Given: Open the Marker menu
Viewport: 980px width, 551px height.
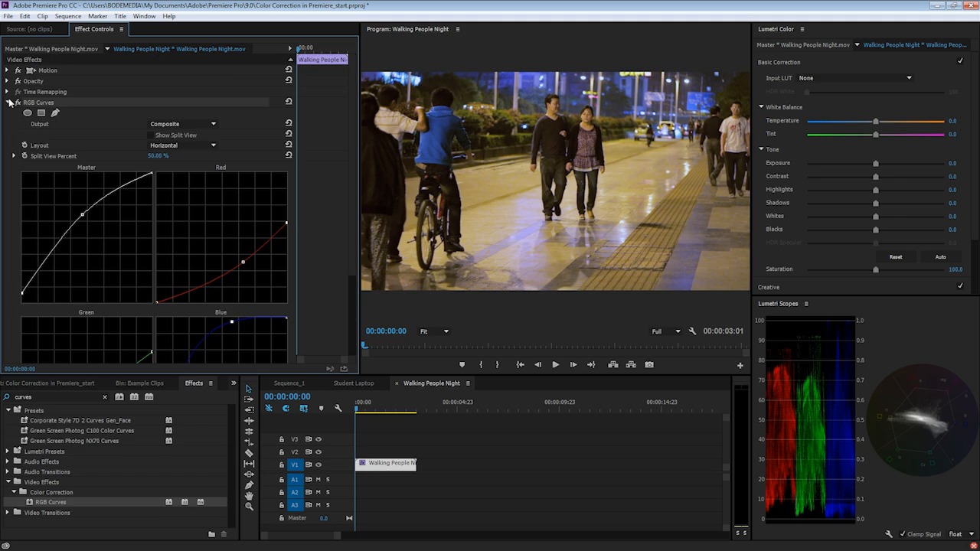Looking at the screenshot, I should click(98, 16).
